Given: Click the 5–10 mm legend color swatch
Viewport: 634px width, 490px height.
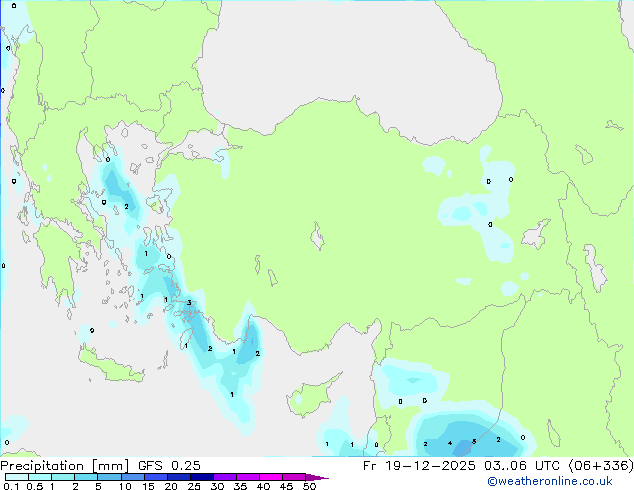Looking at the screenshot, I should pyautogui.click(x=109, y=477).
